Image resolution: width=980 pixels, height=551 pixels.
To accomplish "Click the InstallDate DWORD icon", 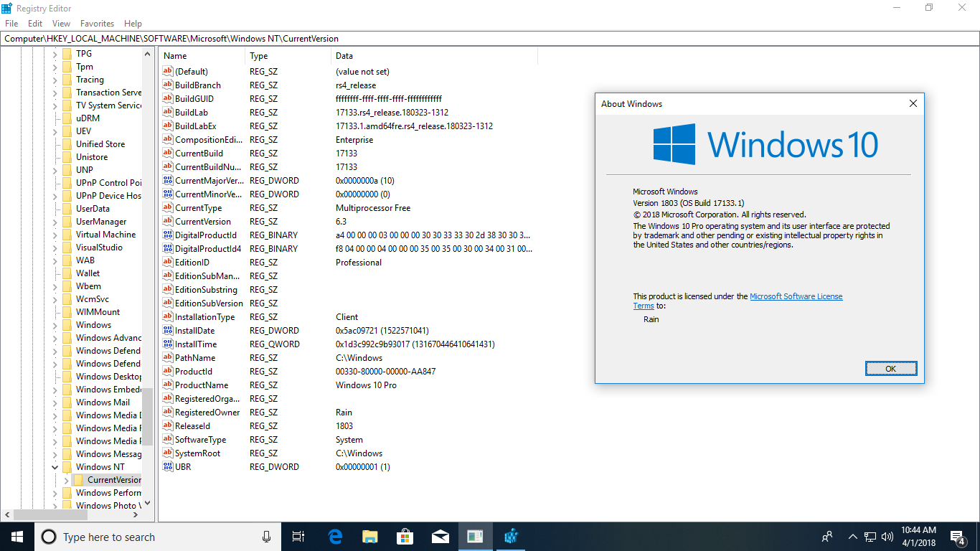I will pyautogui.click(x=168, y=331).
